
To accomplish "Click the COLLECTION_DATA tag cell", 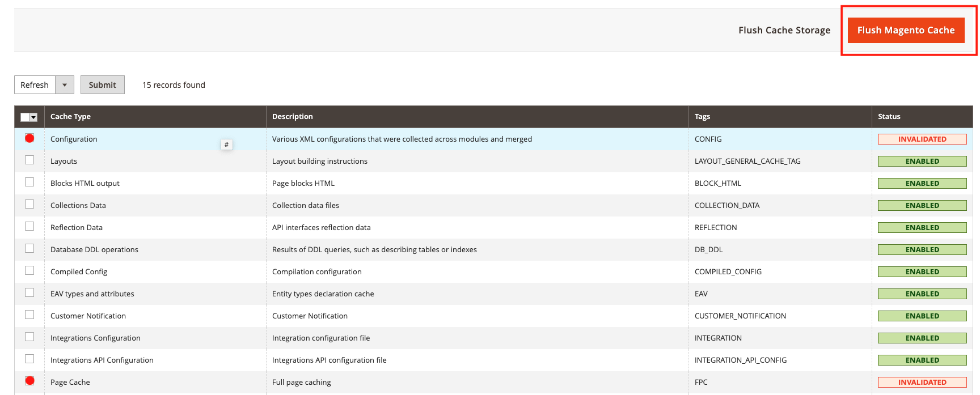I will click(x=727, y=206).
